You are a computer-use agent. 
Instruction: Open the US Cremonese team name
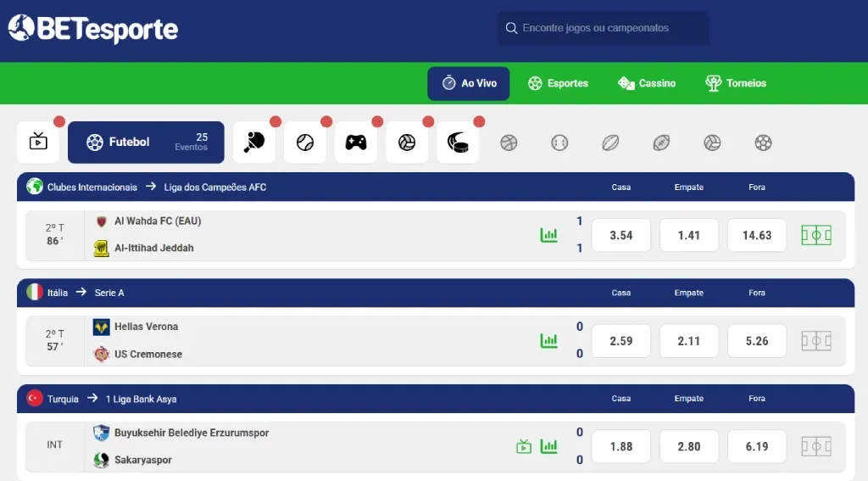pos(147,354)
